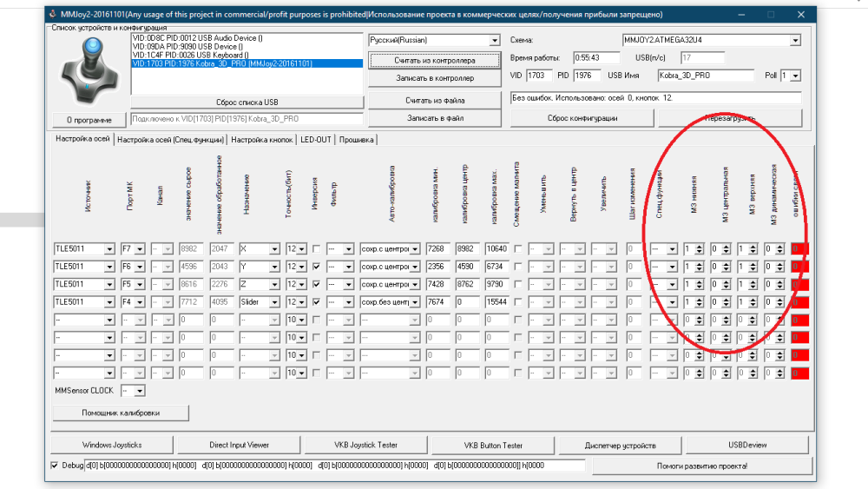Image resolution: width=868 pixels, height=489 pixels.
Task: Click red error indicator in X axis row
Action: tap(800, 249)
